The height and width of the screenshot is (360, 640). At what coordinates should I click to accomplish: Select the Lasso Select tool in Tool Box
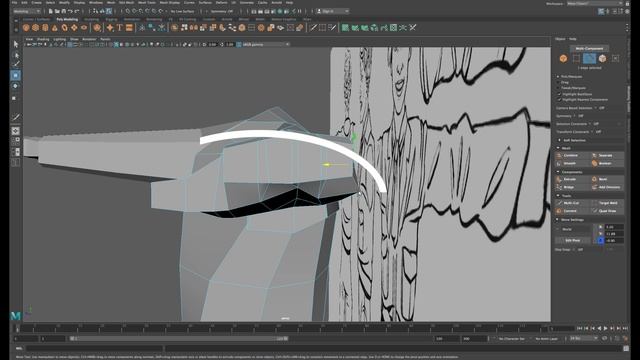(16, 55)
